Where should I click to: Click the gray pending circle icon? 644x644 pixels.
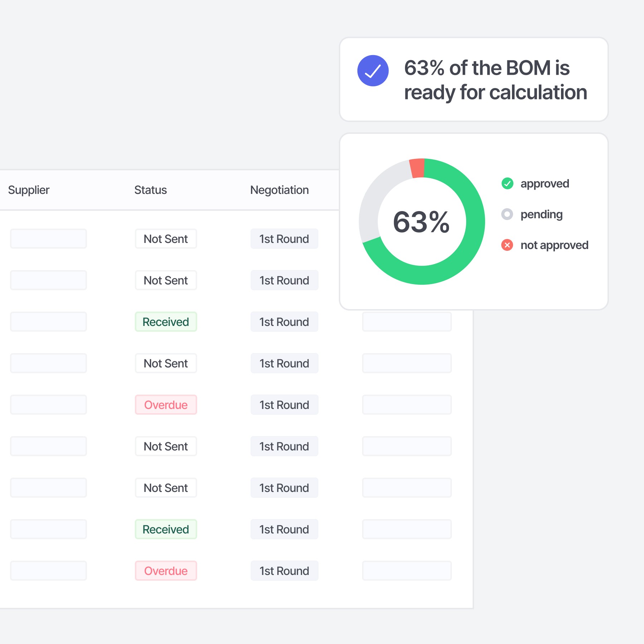click(x=507, y=214)
